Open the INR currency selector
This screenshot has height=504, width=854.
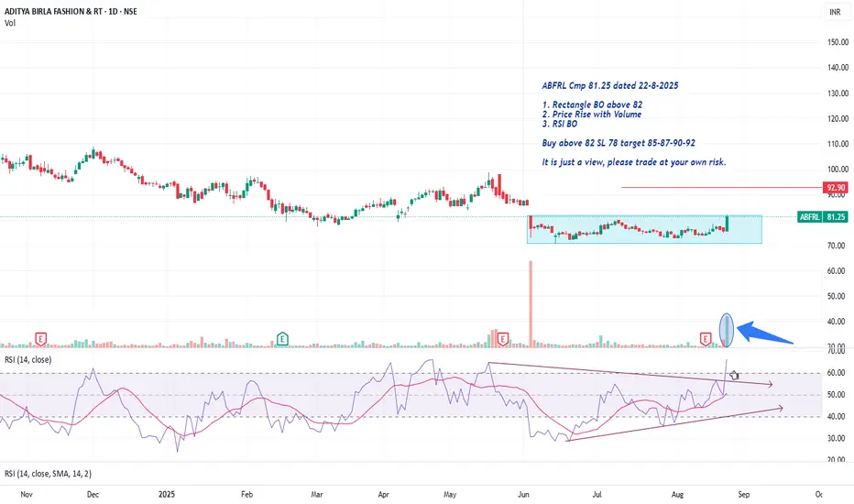point(835,12)
